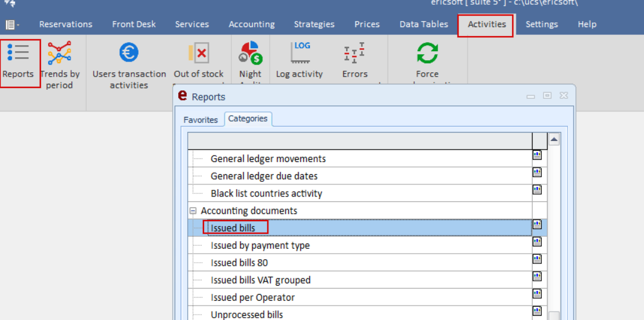Click chart icon for Issued per Operator
This screenshot has height=320, width=644.
click(537, 293)
